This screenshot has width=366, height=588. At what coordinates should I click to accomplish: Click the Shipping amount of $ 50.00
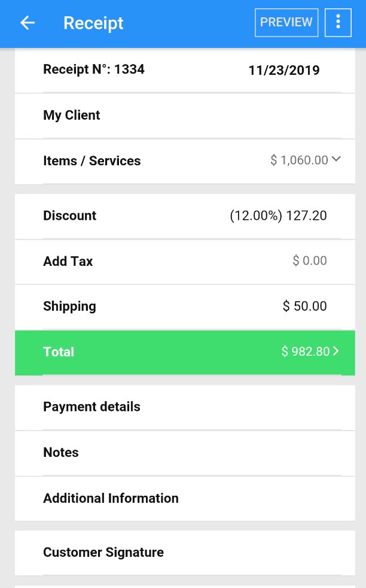[x=305, y=306]
